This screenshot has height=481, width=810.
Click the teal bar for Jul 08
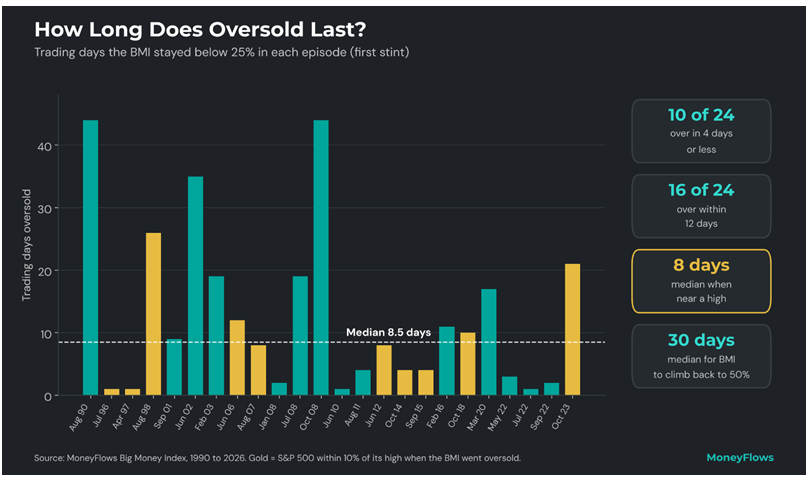tap(300, 336)
